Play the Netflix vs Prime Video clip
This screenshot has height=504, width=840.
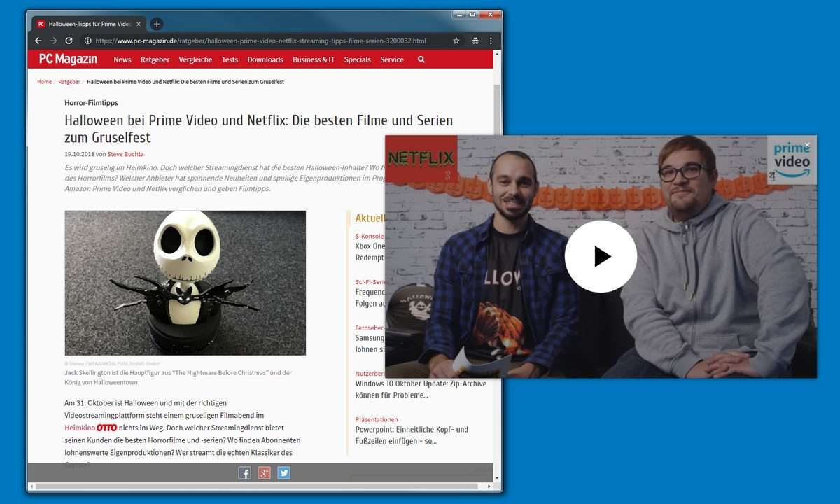(x=601, y=257)
